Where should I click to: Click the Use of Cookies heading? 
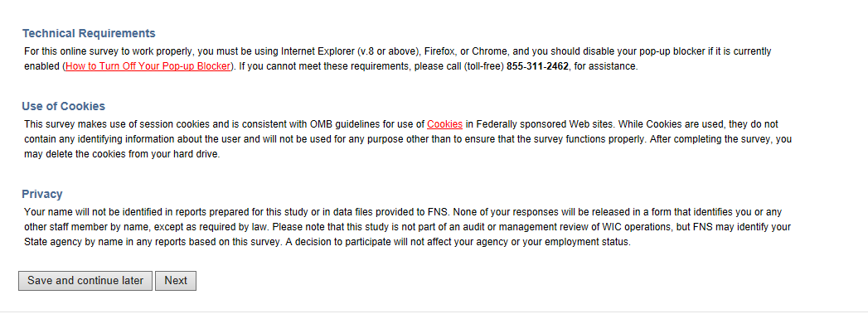click(x=63, y=106)
